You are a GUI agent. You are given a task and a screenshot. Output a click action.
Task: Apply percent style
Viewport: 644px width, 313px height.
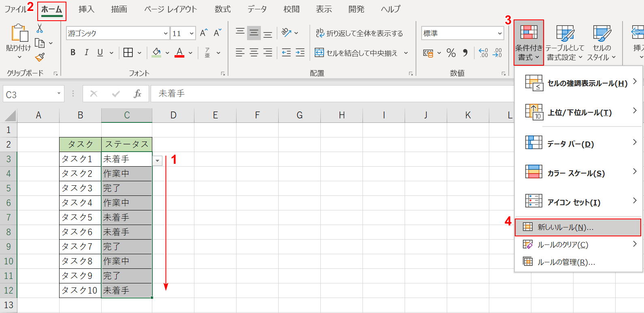(x=451, y=53)
